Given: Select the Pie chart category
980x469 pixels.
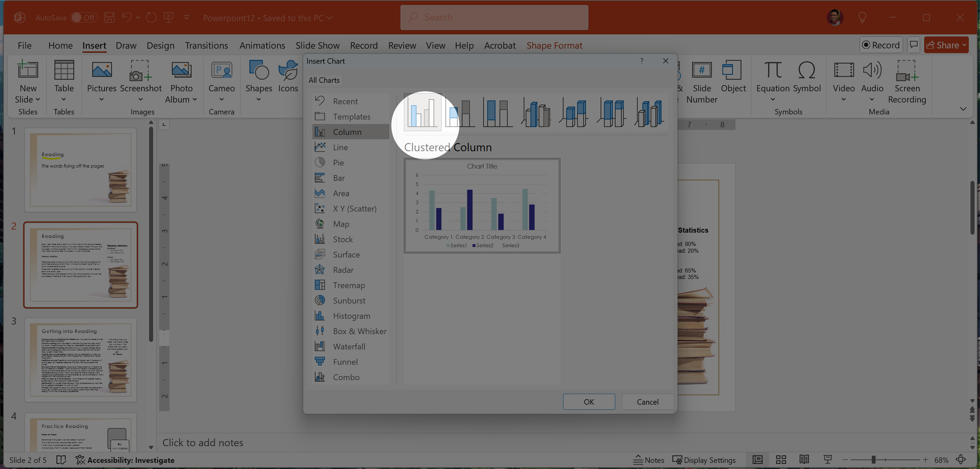Looking at the screenshot, I should [x=338, y=162].
